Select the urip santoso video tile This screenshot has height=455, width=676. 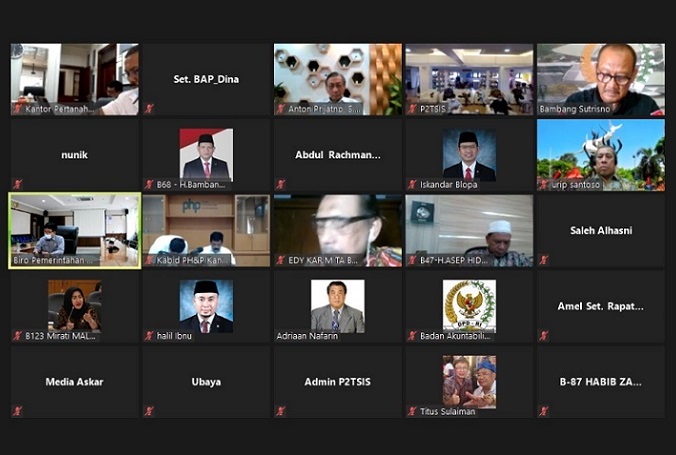pos(601,155)
